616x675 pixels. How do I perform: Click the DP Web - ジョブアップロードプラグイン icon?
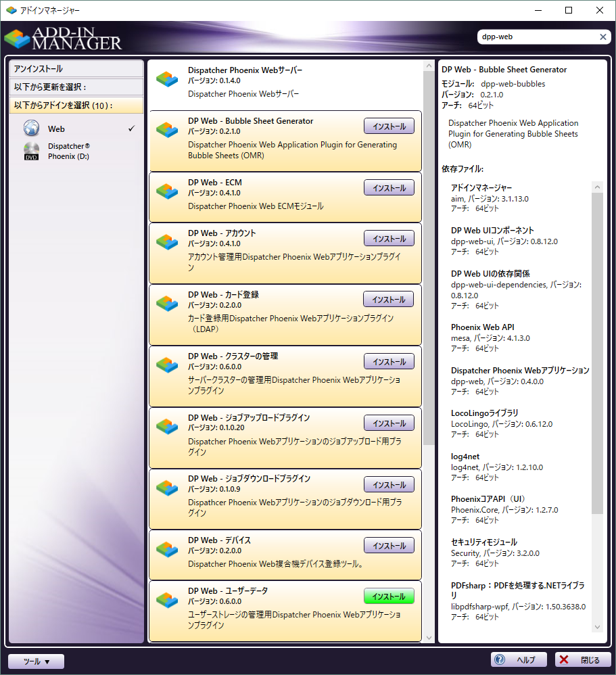[167, 427]
